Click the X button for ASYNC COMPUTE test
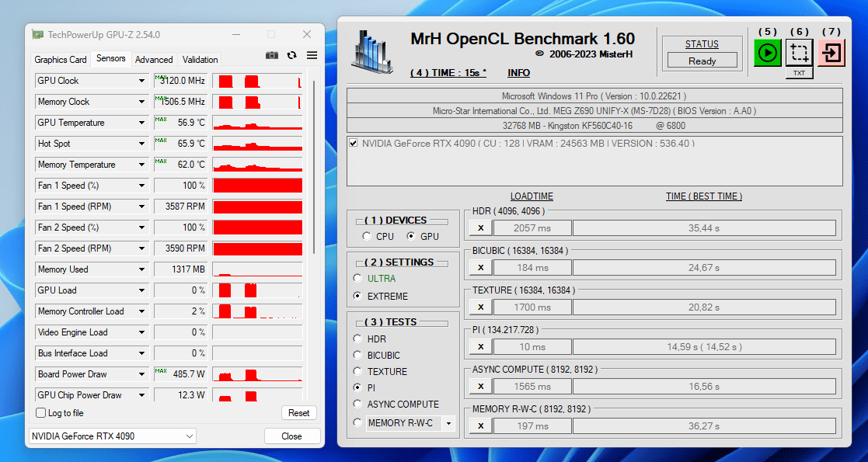Viewport: 868px width, 462px height. click(480, 386)
